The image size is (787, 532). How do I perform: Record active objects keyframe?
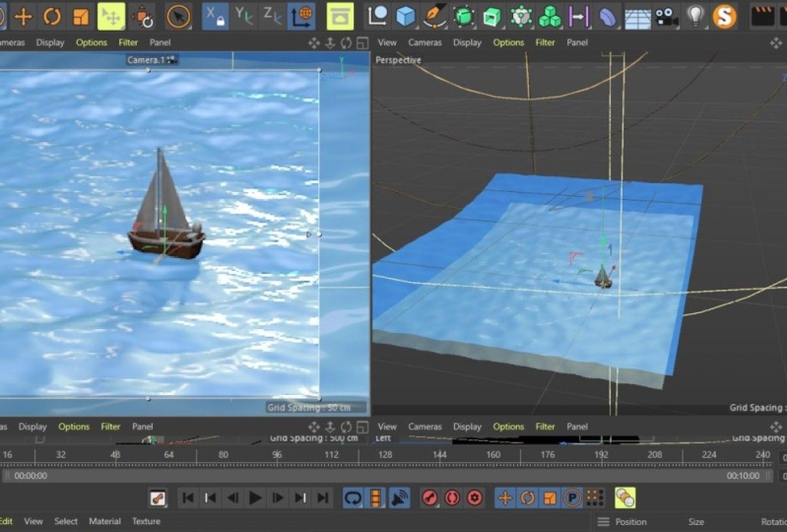tap(429, 498)
